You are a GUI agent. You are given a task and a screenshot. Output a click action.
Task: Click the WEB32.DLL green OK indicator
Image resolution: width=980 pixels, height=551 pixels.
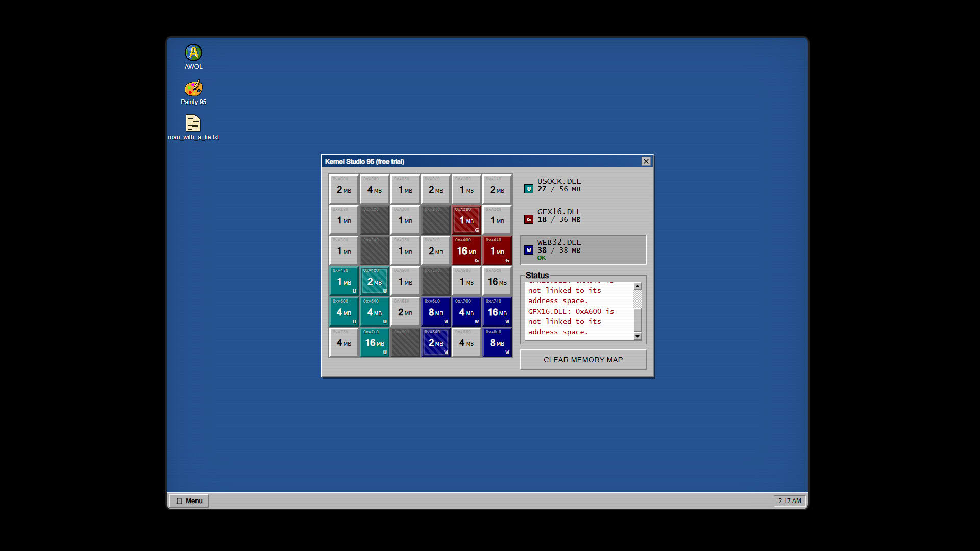542,258
